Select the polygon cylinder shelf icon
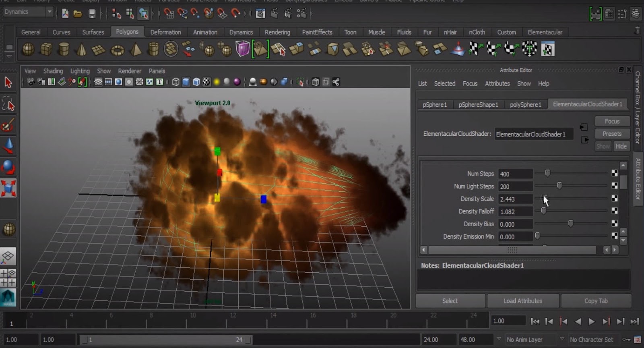644x348 pixels. 64,50
